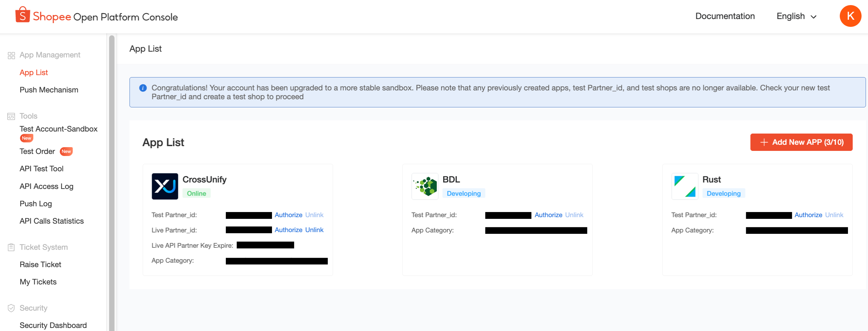The height and width of the screenshot is (331, 868).
Task: Unlink CrossUnify Test Partner_id
Action: [314, 215]
